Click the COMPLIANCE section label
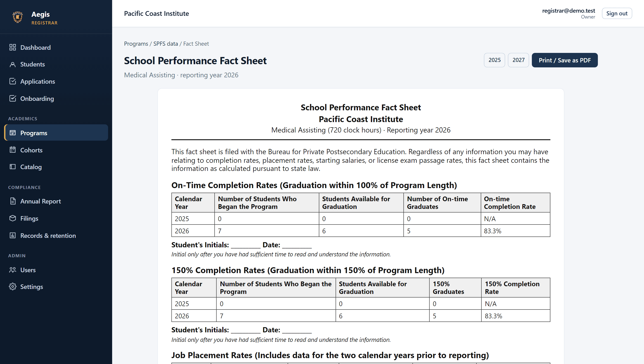This screenshot has width=644, height=364. pos(24,187)
